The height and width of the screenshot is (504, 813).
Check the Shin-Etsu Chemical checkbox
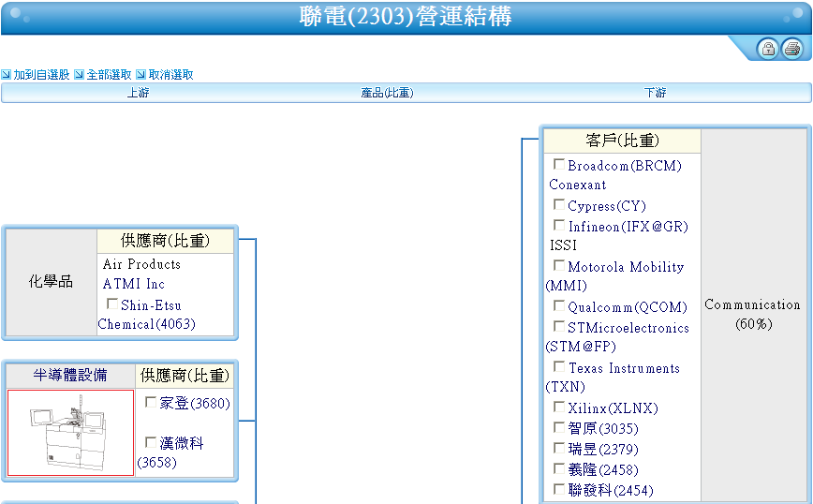pos(112,304)
